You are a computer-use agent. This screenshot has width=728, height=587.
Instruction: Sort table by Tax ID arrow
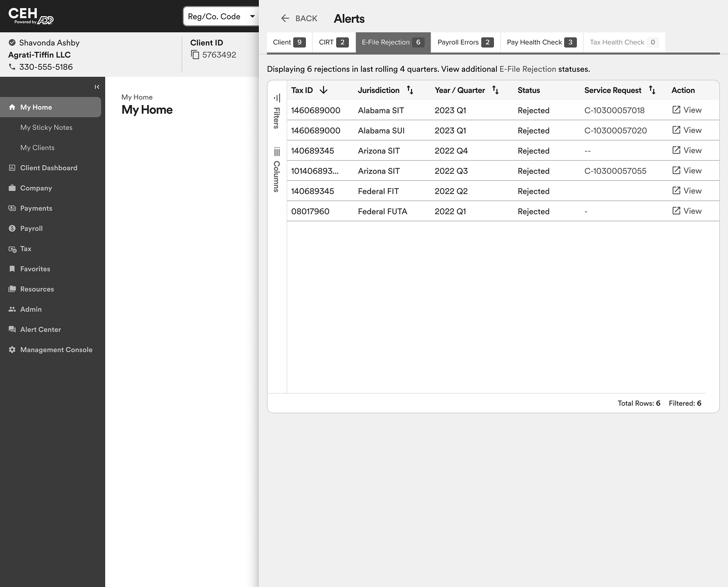point(324,90)
